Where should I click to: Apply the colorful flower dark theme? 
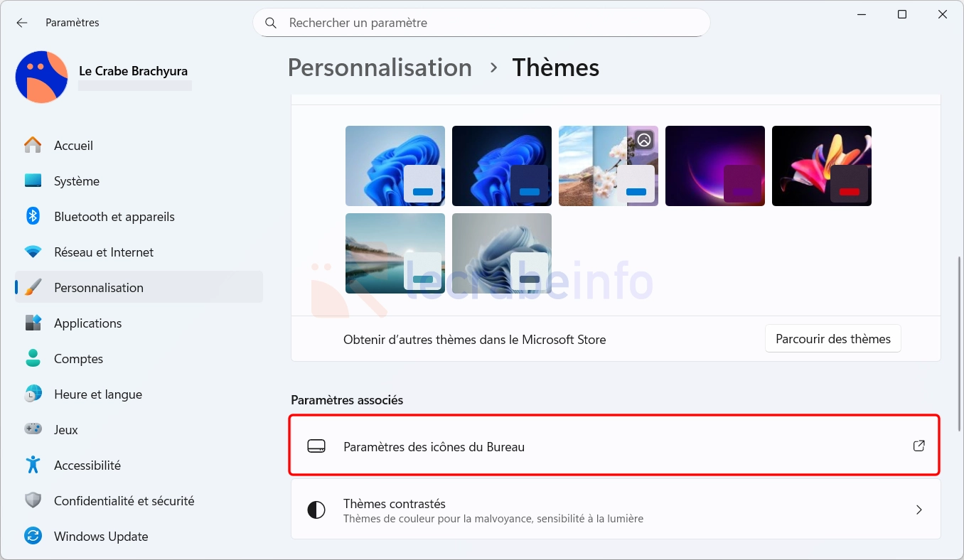tap(822, 166)
